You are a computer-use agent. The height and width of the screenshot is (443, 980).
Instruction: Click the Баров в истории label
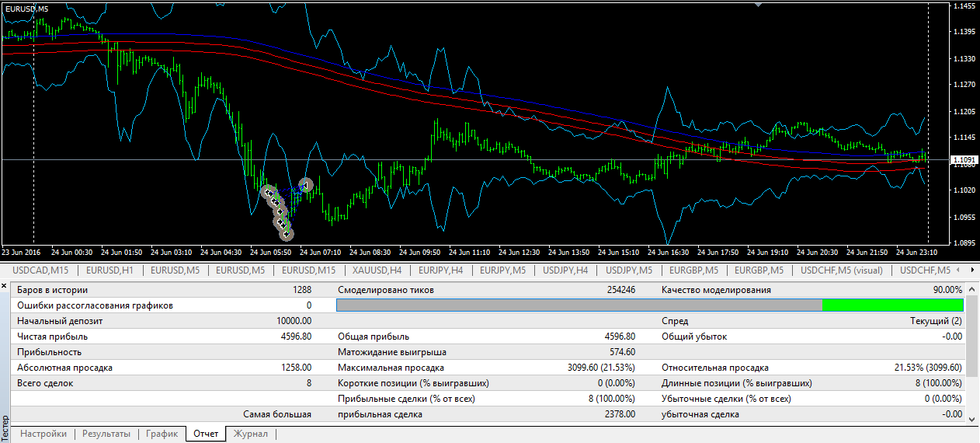51,290
